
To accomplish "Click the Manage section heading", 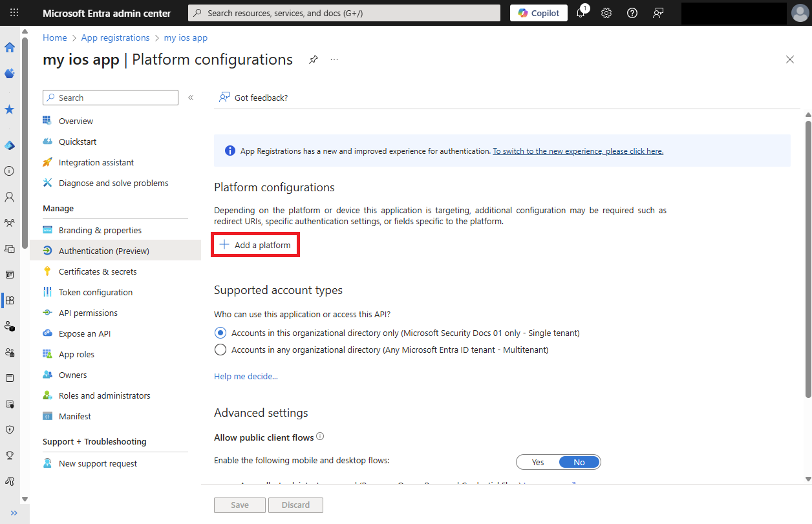I will pos(58,209).
